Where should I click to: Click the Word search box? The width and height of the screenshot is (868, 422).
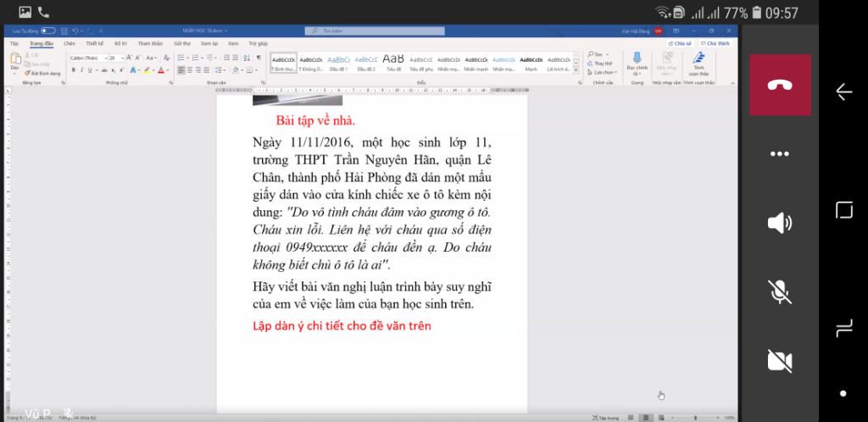pyautogui.click(x=374, y=31)
